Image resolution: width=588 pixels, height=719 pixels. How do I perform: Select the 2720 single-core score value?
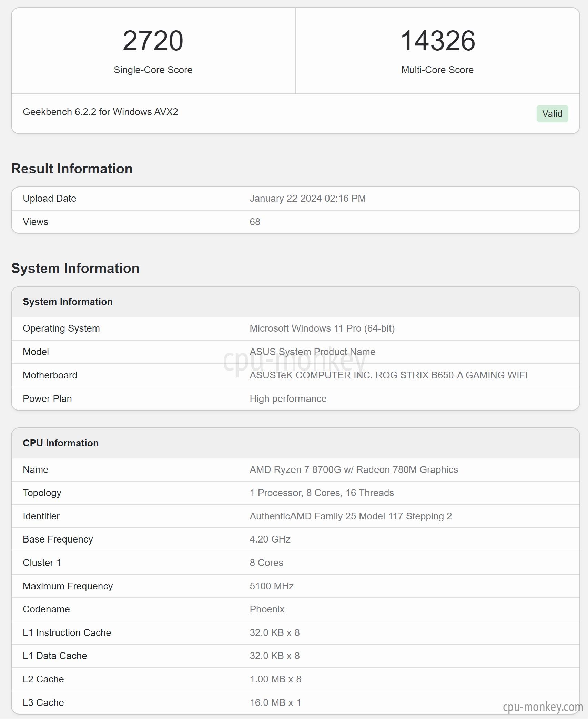(x=153, y=41)
